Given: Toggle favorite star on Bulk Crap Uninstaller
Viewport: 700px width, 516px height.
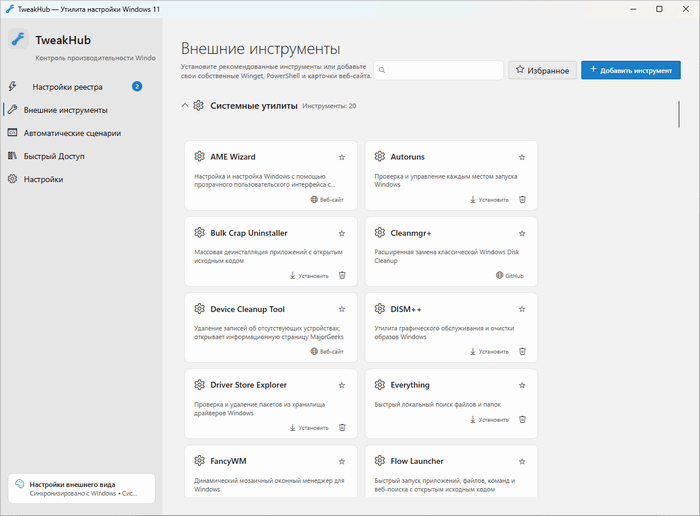Looking at the screenshot, I should click(x=342, y=233).
